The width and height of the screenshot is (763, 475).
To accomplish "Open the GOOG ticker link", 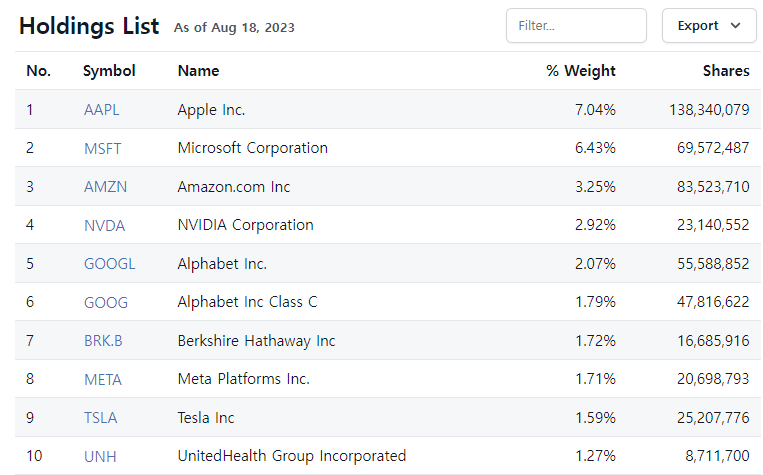I will [105, 302].
